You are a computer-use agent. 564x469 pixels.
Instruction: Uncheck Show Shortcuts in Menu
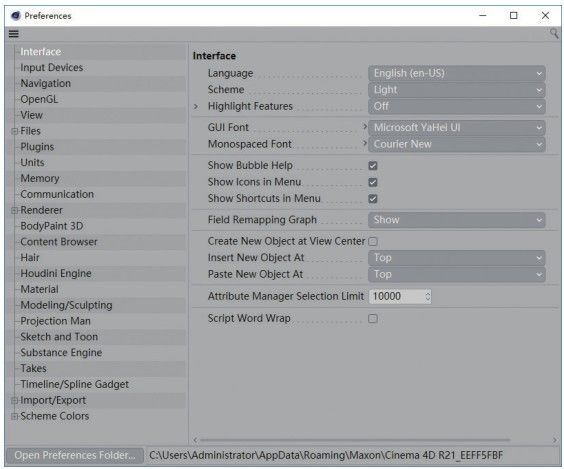coord(373,199)
